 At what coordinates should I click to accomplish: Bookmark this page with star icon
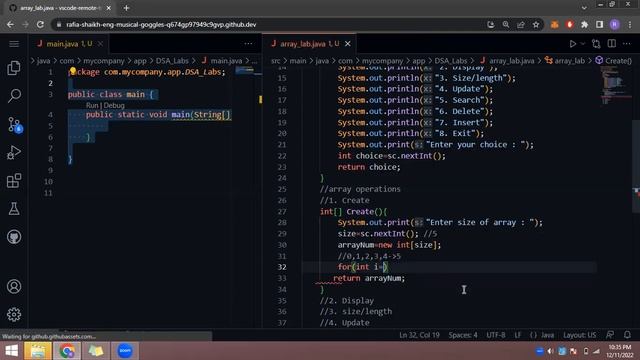point(536,24)
